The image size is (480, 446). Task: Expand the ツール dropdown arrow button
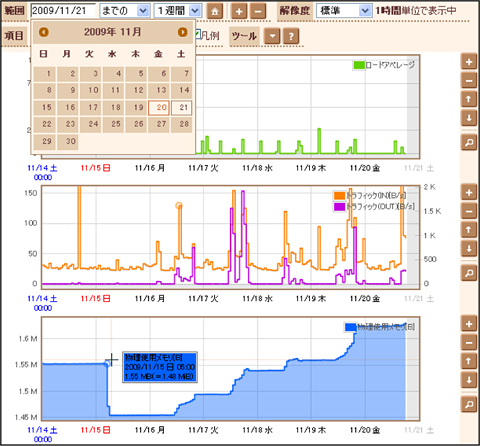pyautogui.click(x=272, y=36)
